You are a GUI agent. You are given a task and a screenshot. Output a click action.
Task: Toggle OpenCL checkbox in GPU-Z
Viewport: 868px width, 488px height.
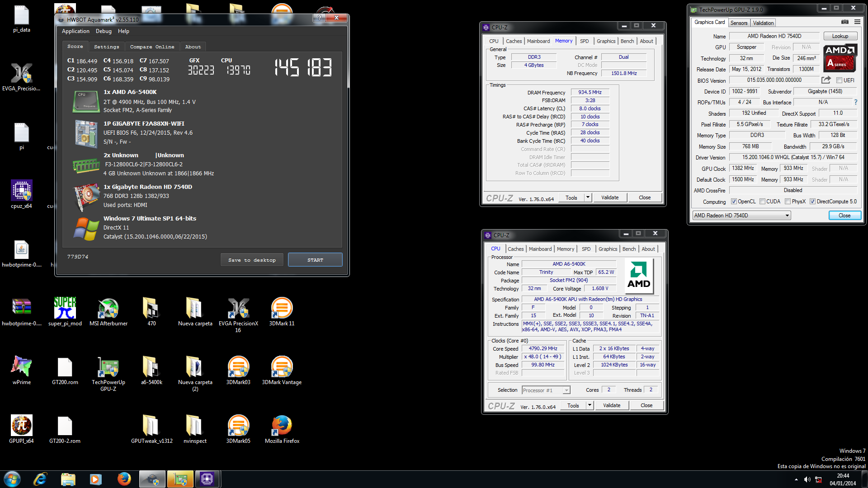click(734, 202)
